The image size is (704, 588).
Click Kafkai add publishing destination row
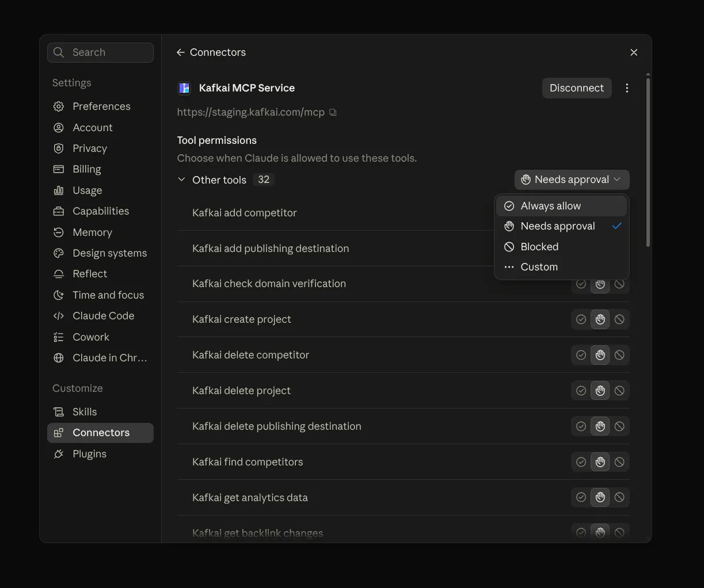[x=403, y=249]
